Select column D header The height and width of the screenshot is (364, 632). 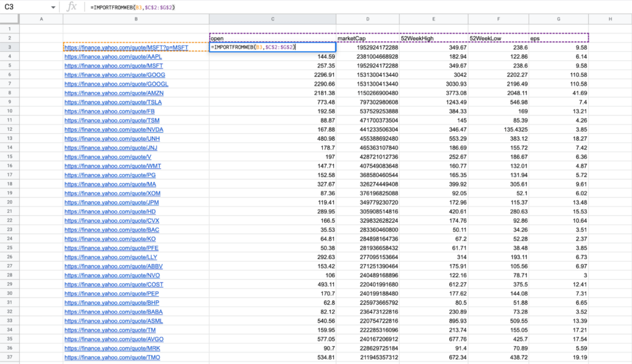point(368,19)
